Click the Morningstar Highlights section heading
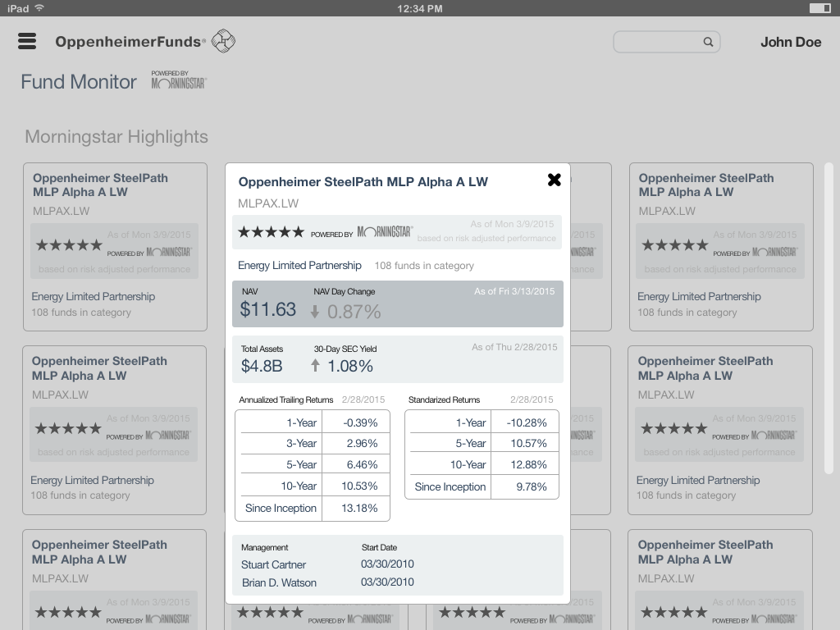 (x=116, y=137)
